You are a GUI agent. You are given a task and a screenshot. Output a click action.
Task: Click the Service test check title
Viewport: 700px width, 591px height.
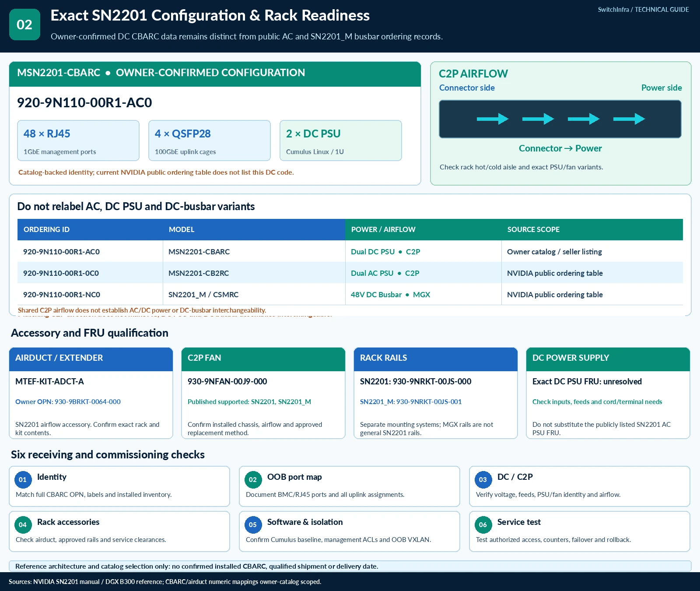tap(519, 522)
